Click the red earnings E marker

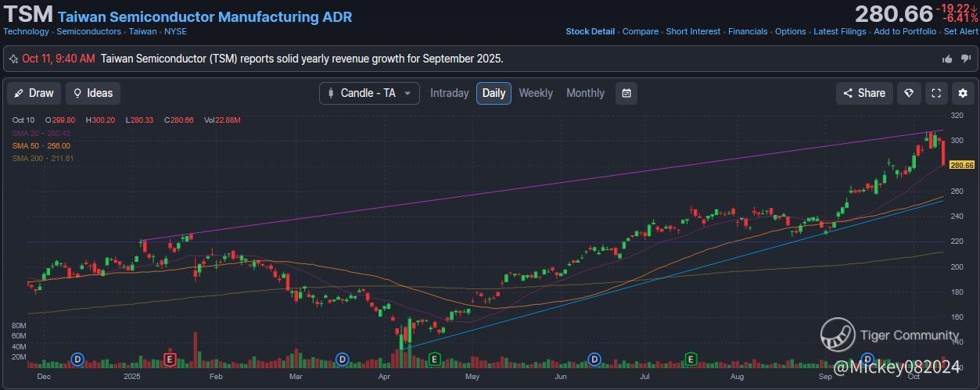tap(169, 359)
